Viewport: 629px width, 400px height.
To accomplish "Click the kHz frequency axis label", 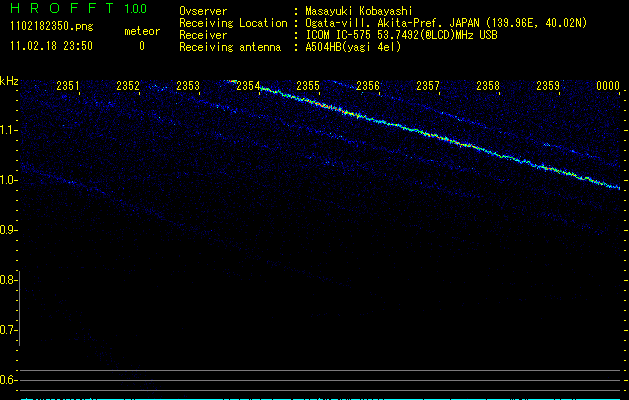I will [9, 81].
